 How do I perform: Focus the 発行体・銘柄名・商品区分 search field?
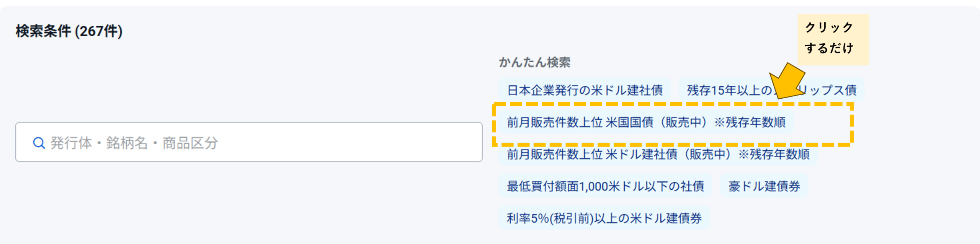pyautogui.click(x=249, y=142)
